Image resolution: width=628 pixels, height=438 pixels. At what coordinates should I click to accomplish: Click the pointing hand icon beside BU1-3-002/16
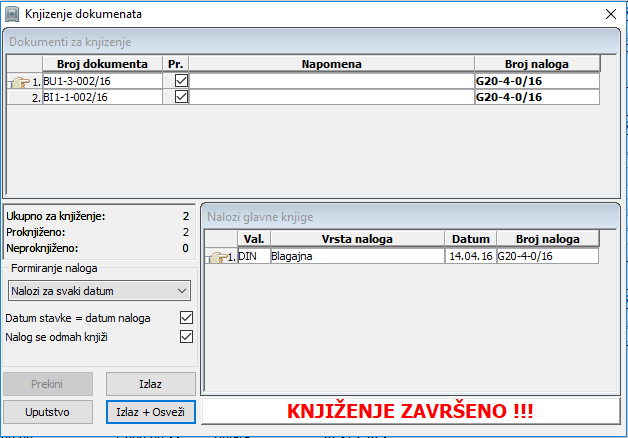20,82
